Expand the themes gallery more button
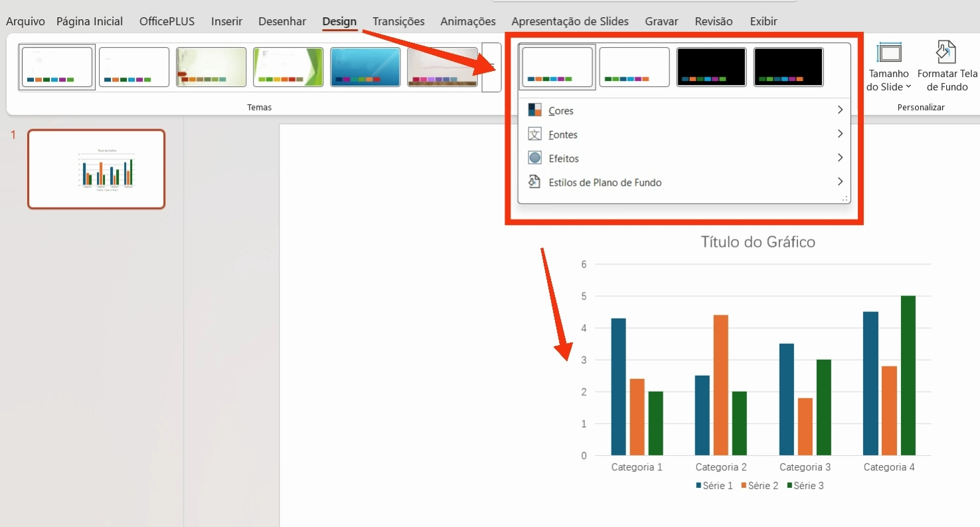Image resolution: width=980 pixels, height=527 pixels. (491, 68)
